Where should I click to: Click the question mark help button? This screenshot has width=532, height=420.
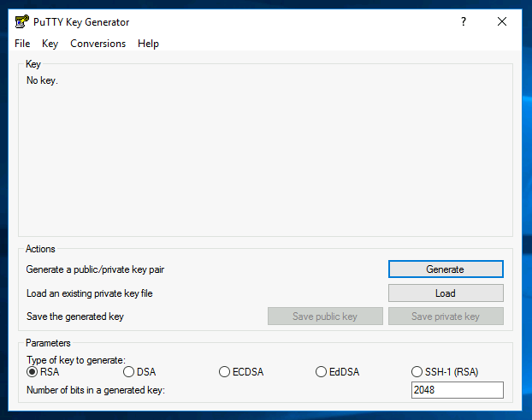[464, 21]
